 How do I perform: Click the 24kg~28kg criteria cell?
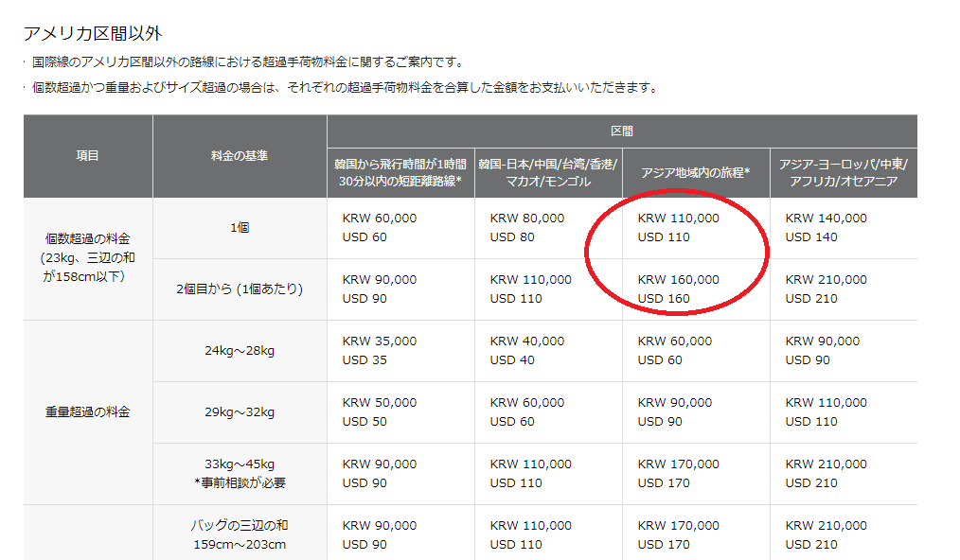pyautogui.click(x=240, y=351)
